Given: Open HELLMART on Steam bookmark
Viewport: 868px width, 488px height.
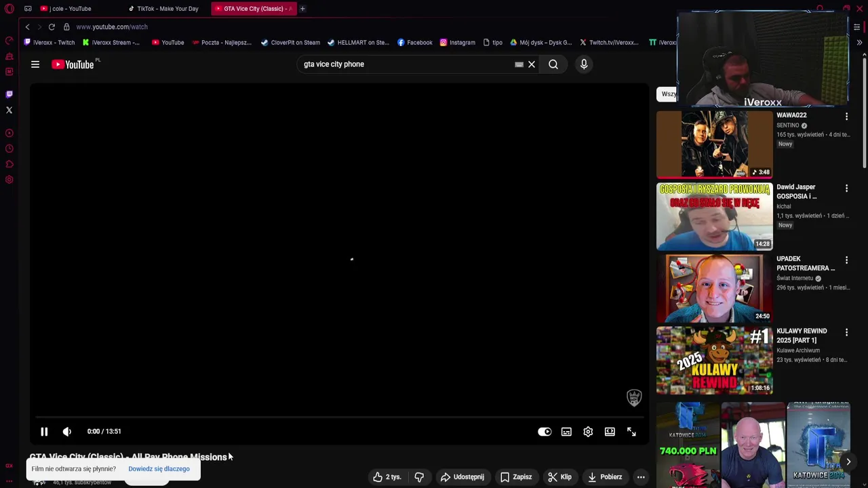Looking at the screenshot, I should point(358,43).
